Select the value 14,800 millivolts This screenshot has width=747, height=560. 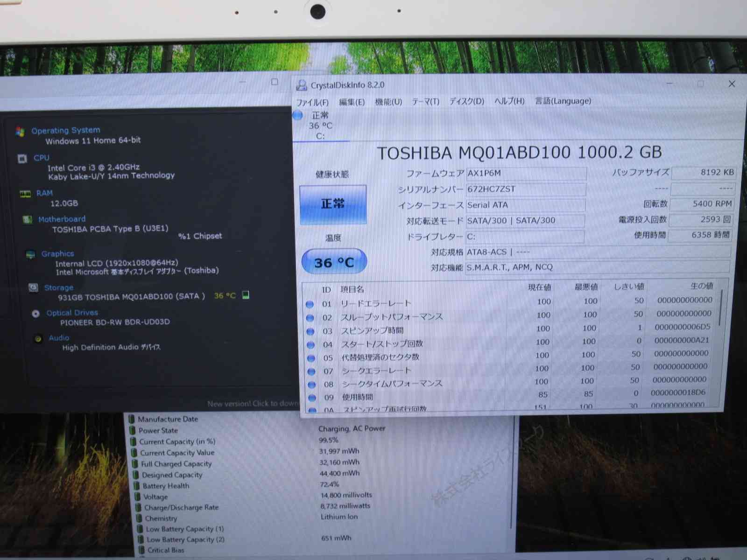click(346, 495)
